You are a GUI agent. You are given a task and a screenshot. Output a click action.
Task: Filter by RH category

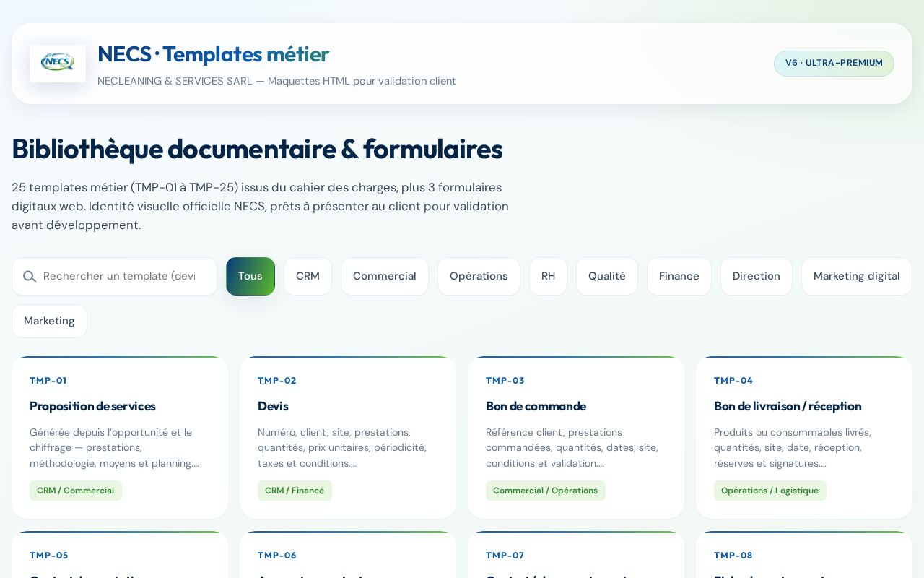(549, 276)
